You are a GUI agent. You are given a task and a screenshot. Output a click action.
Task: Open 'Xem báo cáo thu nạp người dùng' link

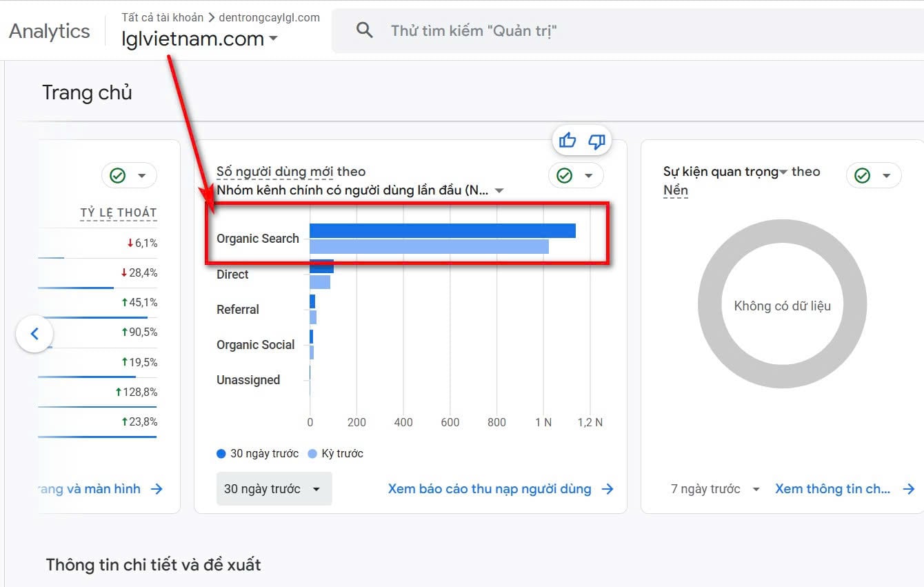click(x=490, y=489)
